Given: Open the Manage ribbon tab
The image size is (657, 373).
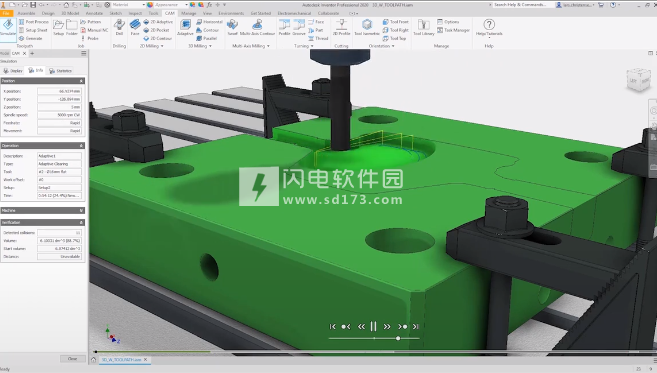Looking at the screenshot, I should click(x=189, y=13).
